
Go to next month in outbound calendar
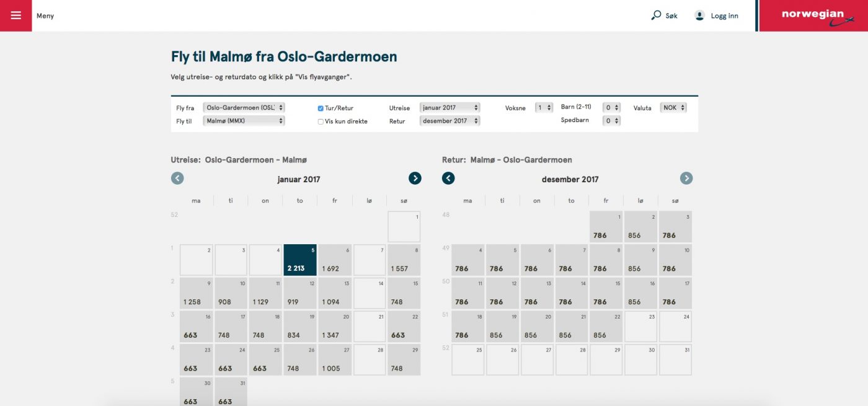tap(415, 179)
